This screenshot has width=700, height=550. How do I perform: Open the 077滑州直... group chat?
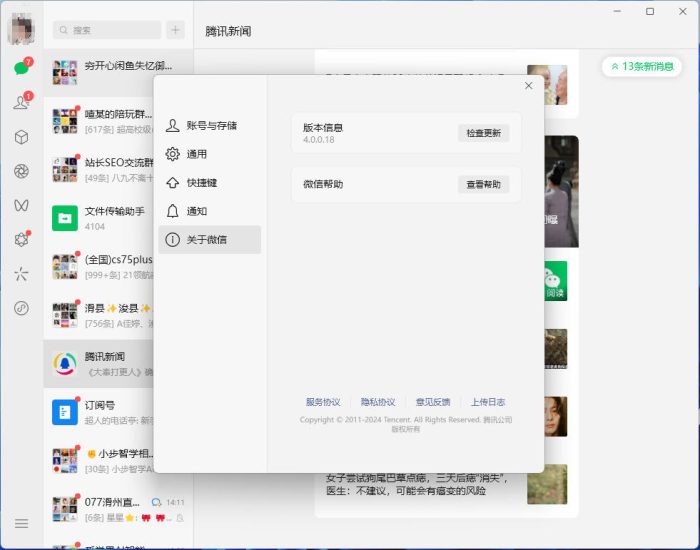pyautogui.click(x=118, y=509)
